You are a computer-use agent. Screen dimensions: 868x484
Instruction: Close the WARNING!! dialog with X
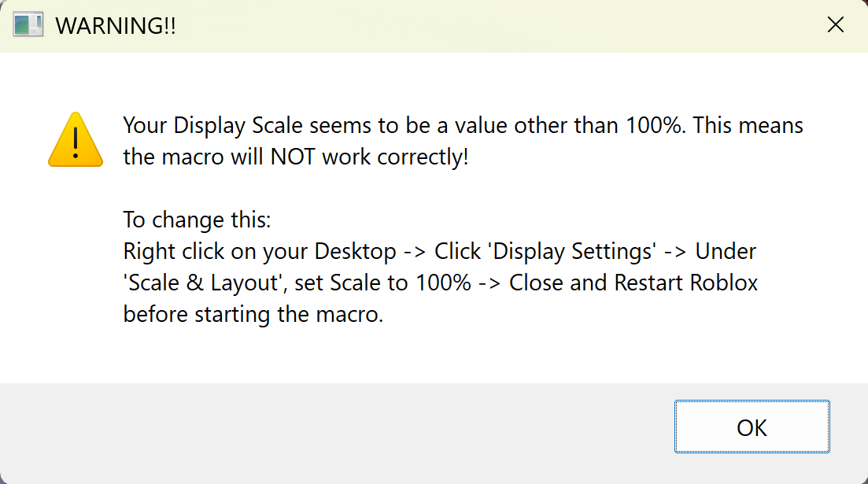836,25
